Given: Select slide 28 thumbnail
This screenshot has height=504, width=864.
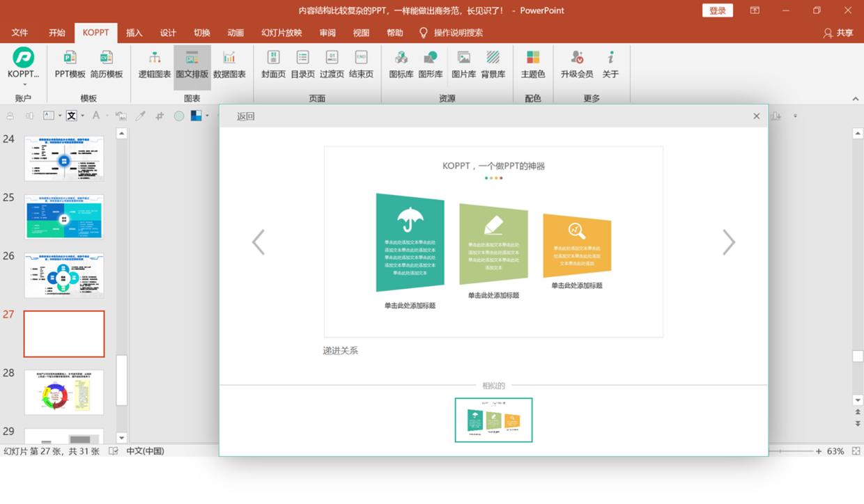Looking at the screenshot, I should coord(64,393).
